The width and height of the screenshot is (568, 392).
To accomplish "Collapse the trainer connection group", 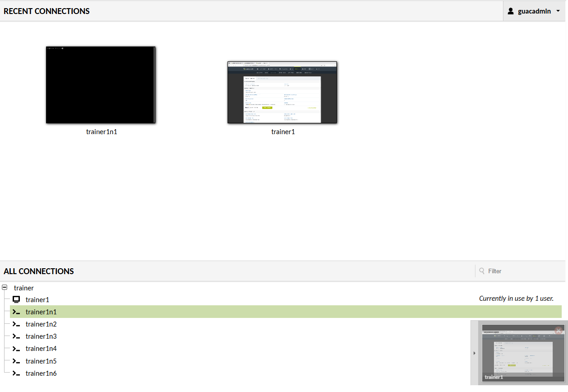I will click(x=5, y=287).
